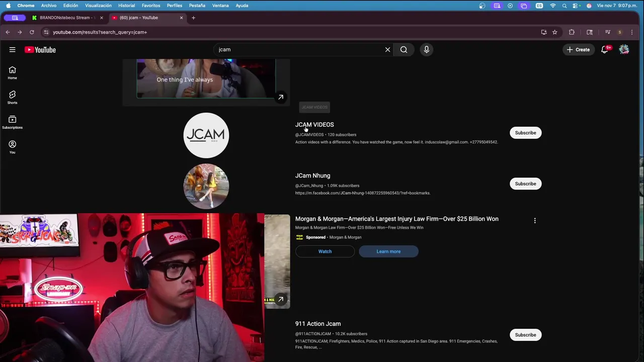Open macOS Spotlight search
The image size is (644, 362).
pyautogui.click(x=564, y=6)
